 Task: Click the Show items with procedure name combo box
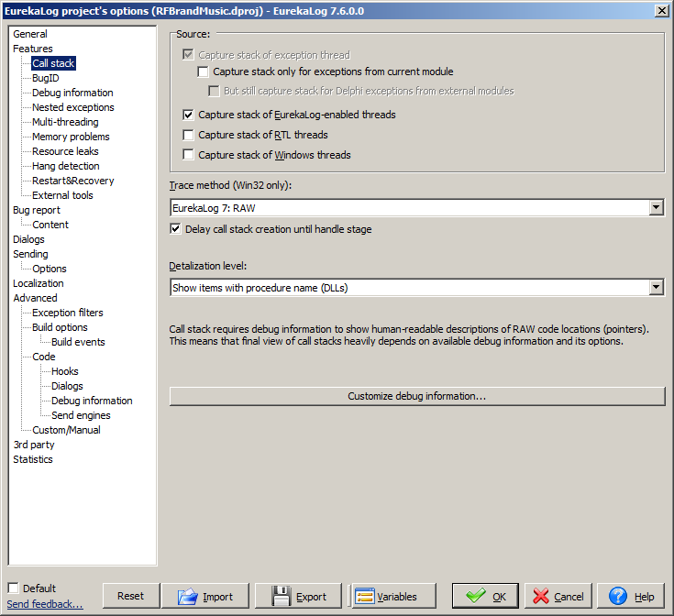(x=417, y=288)
